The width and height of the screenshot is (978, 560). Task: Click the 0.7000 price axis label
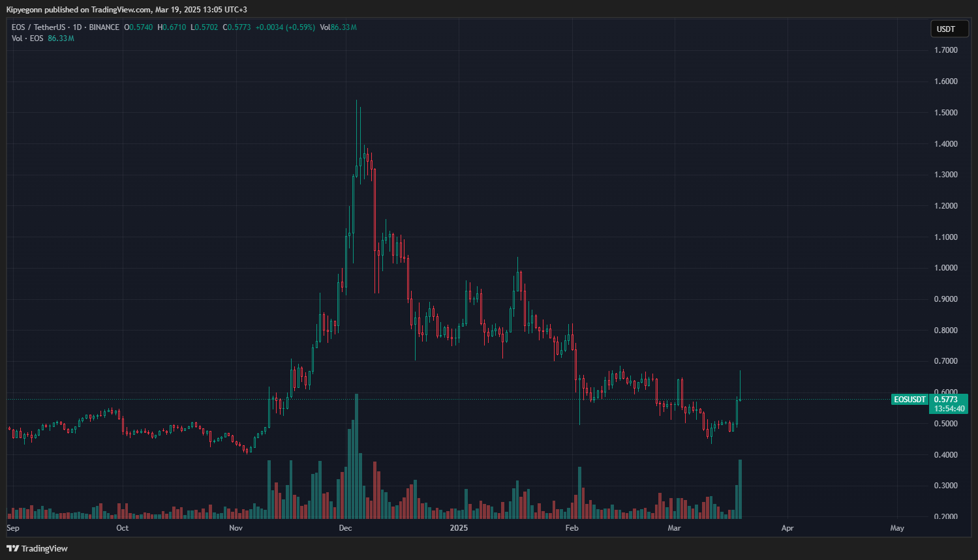[x=946, y=361]
